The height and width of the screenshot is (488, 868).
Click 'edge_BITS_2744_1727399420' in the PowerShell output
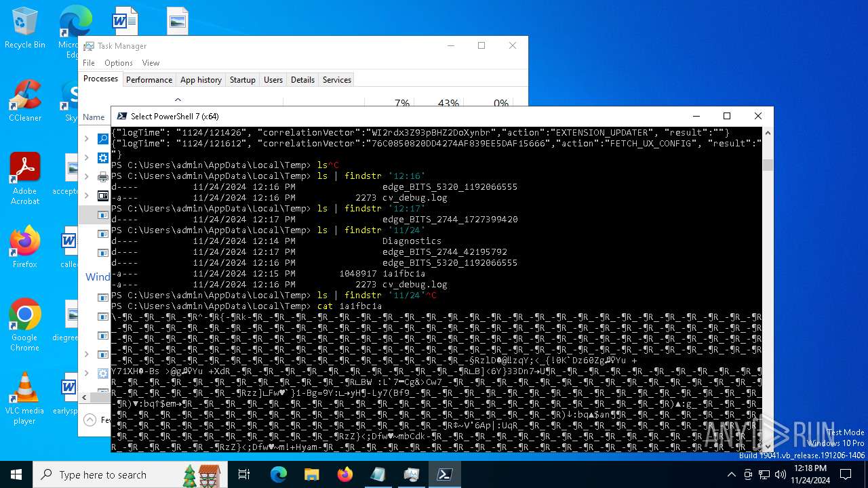450,219
